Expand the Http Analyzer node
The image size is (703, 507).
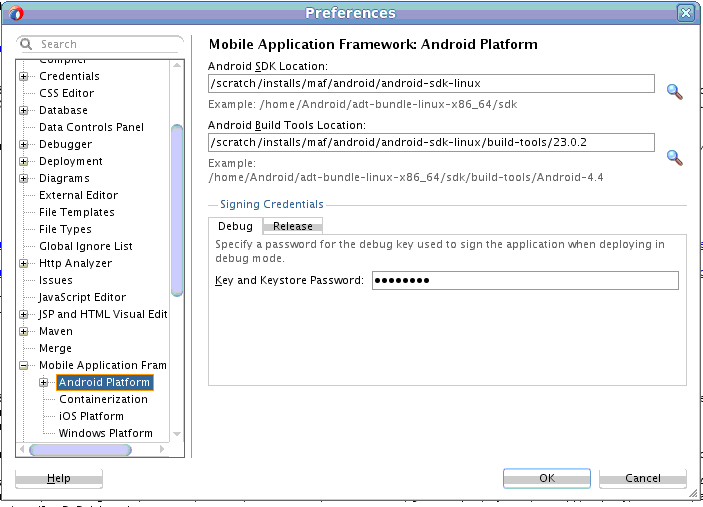click(x=24, y=264)
